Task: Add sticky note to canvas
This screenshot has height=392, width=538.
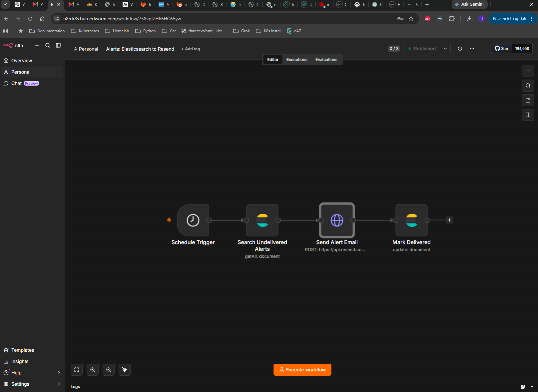Action: pos(528,100)
